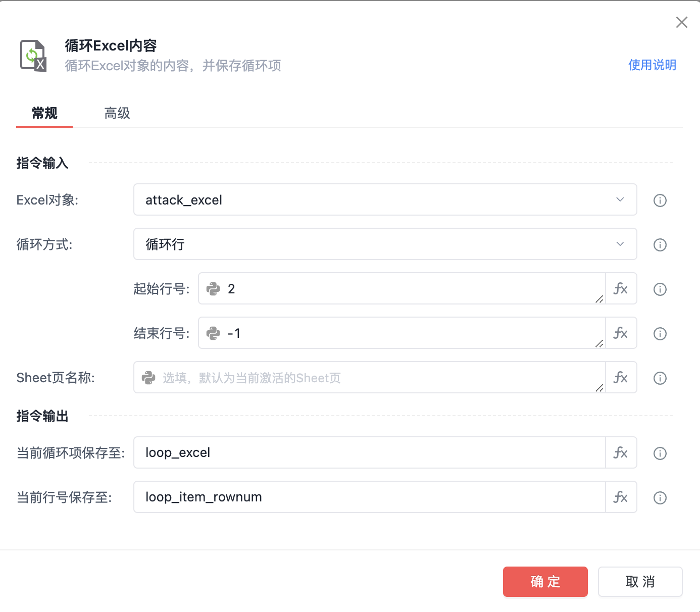The image size is (700, 612).
Task: Click the fx icon next to 起始行号
Action: pyautogui.click(x=621, y=288)
